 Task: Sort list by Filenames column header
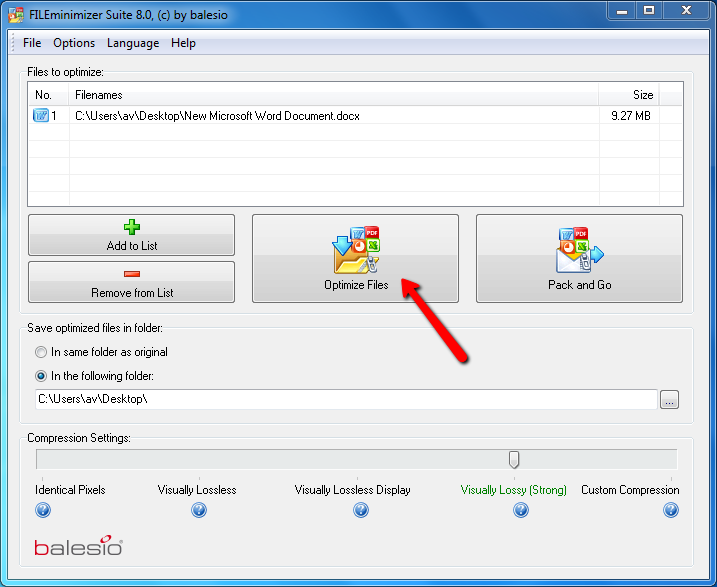coord(334,95)
